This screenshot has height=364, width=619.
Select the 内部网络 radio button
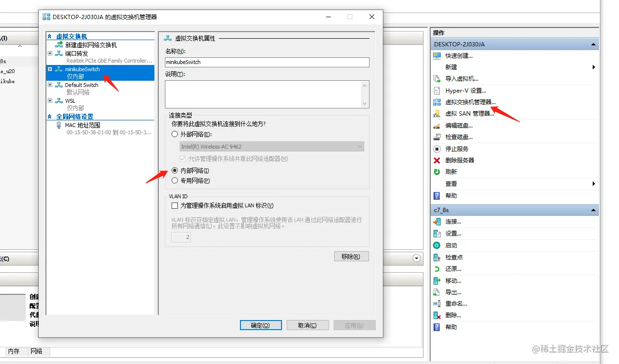(x=175, y=171)
